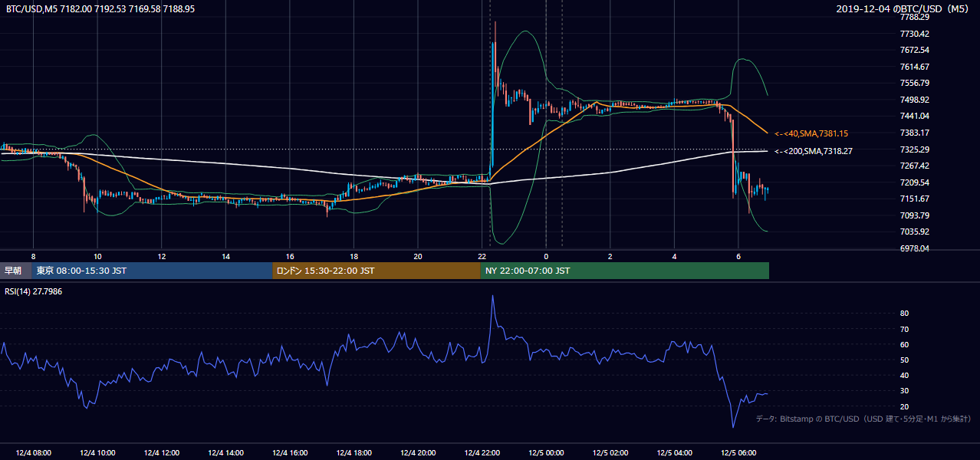Click price axis value 7441.04
The image size is (980, 460).
[x=915, y=116]
